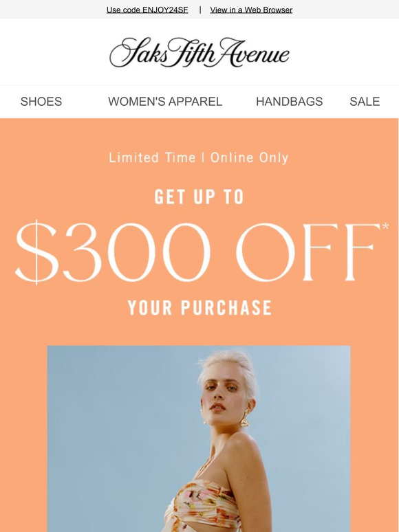Click the model's gold earring
This screenshot has height=532, width=399.
[244, 419]
